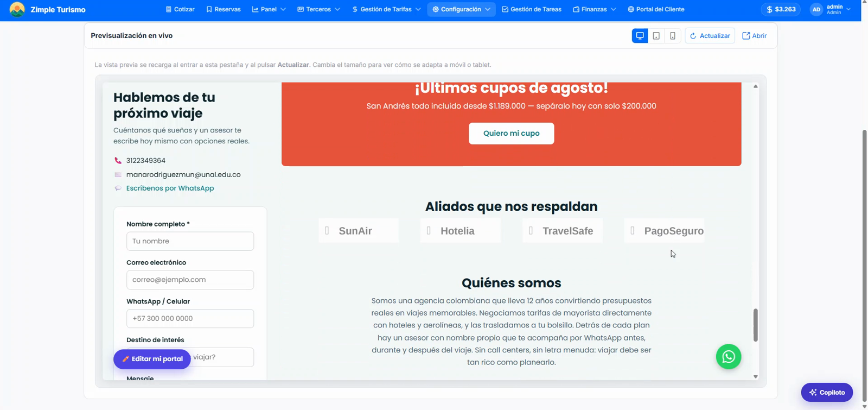868x410 pixels.
Task: Click the phone number 3122349364
Action: 145,161
